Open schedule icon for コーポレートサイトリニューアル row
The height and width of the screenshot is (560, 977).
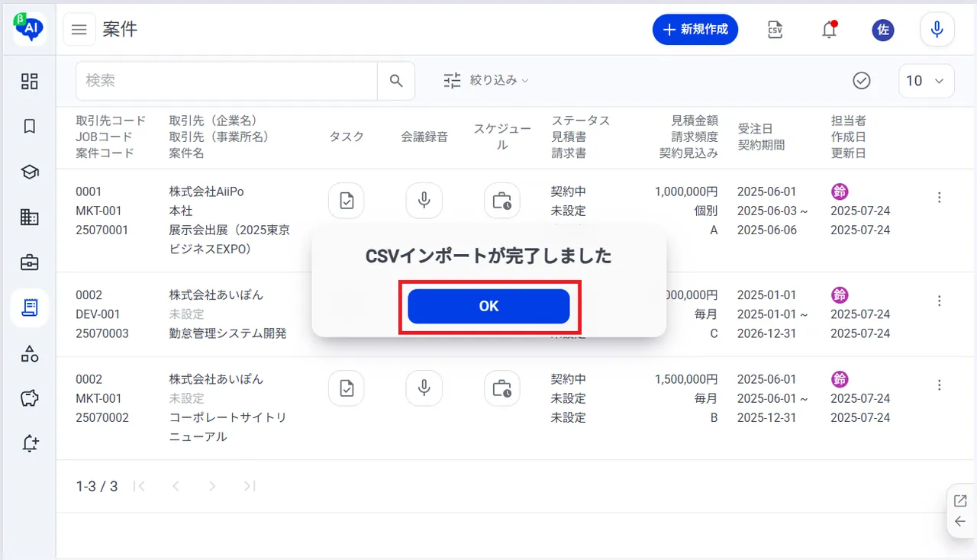click(x=502, y=388)
